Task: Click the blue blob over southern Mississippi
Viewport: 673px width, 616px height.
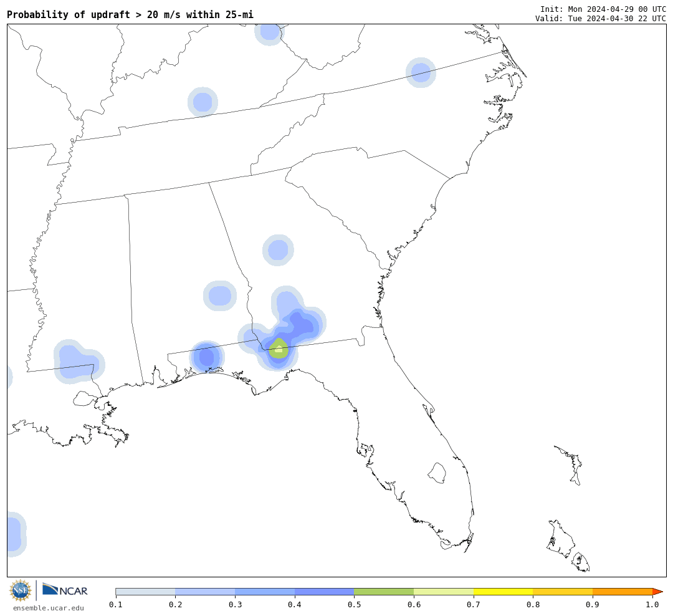Action: tap(78, 361)
